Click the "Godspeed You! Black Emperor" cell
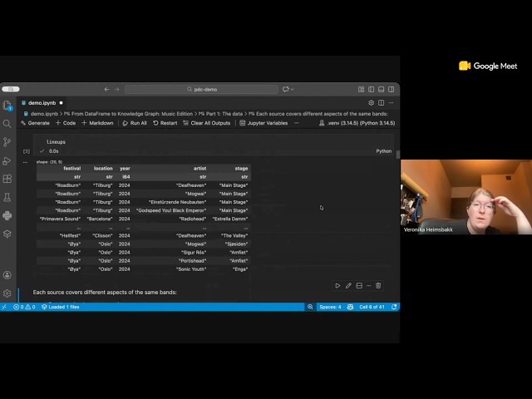 pos(171,210)
